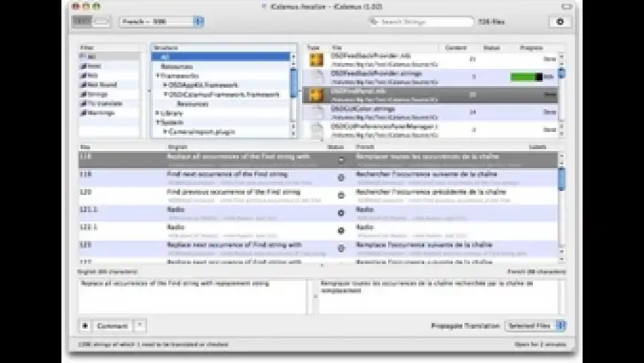Select the key 121.1 Radio string row
Viewport: 644px width, 363px height.
318,213
